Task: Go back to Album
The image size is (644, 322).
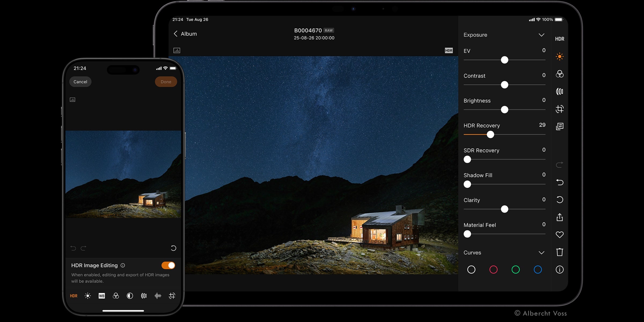Action: click(x=185, y=34)
